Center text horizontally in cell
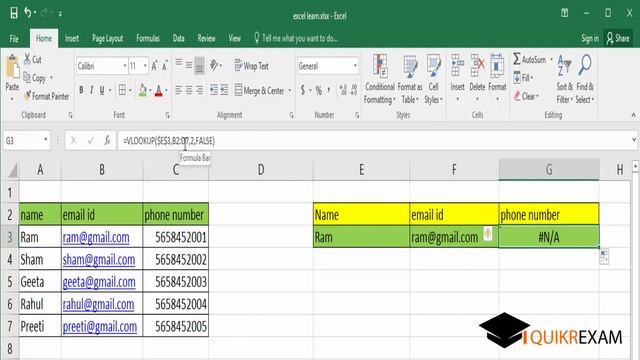This screenshot has height=360, width=640. coord(189,90)
